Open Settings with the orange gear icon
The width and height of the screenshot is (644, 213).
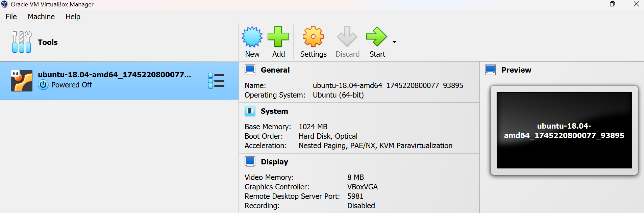click(313, 37)
